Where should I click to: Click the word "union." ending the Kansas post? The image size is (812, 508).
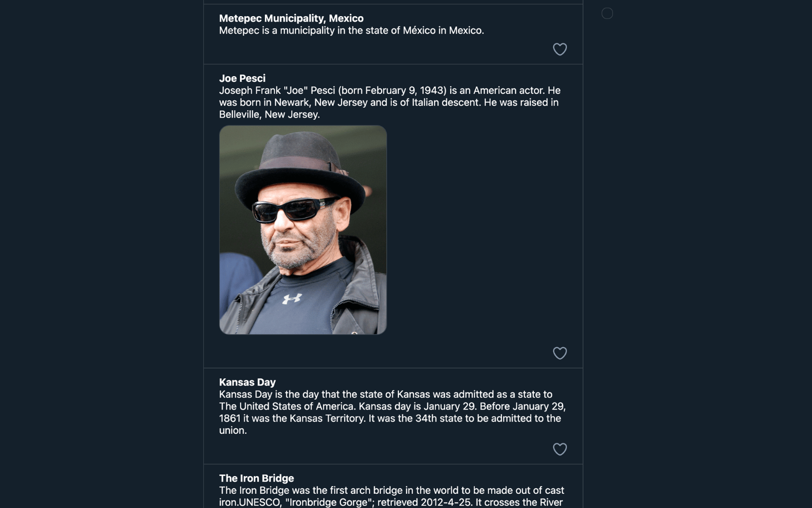pyautogui.click(x=233, y=430)
